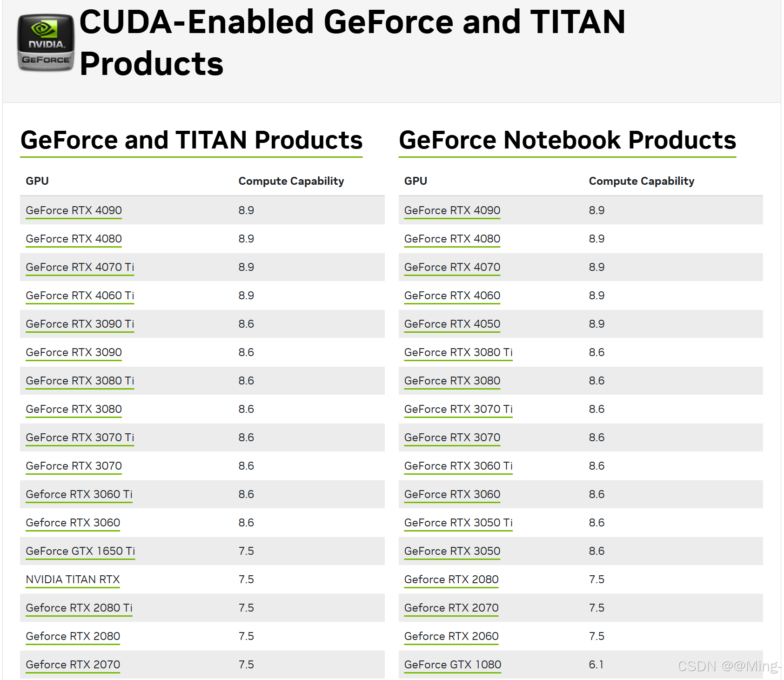Open notebook GeForce RTX 4050 link
Image resolution: width=784 pixels, height=680 pixels.
(x=452, y=324)
